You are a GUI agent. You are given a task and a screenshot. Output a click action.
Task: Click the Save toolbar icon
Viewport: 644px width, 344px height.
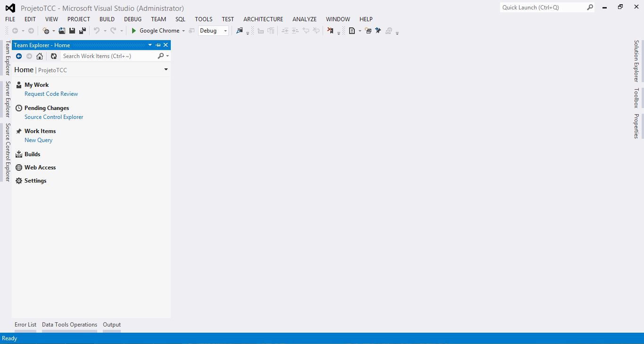pos(72,31)
